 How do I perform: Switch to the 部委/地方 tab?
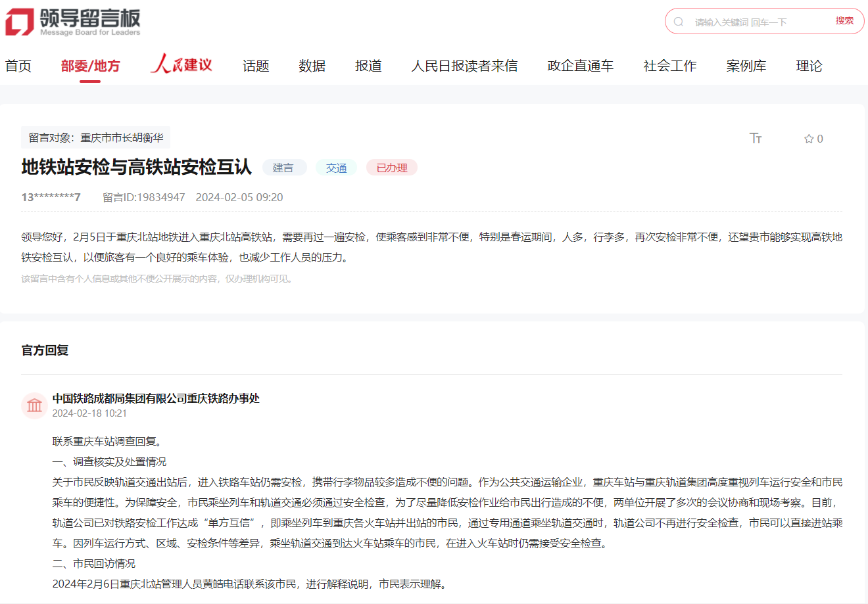point(90,65)
